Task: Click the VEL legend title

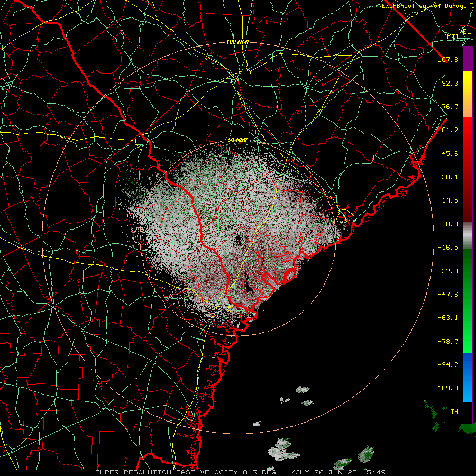Action: [x=464, y=32]
